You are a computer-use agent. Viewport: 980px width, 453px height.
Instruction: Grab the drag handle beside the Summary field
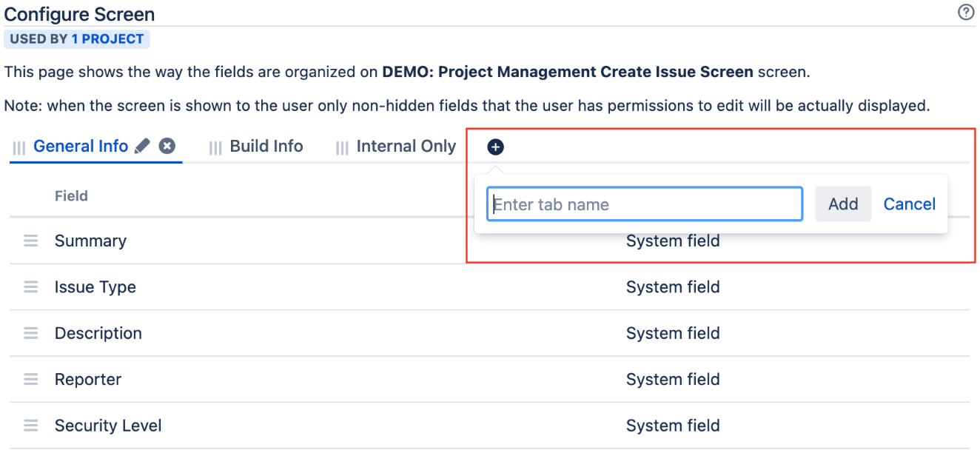point(30,241)
